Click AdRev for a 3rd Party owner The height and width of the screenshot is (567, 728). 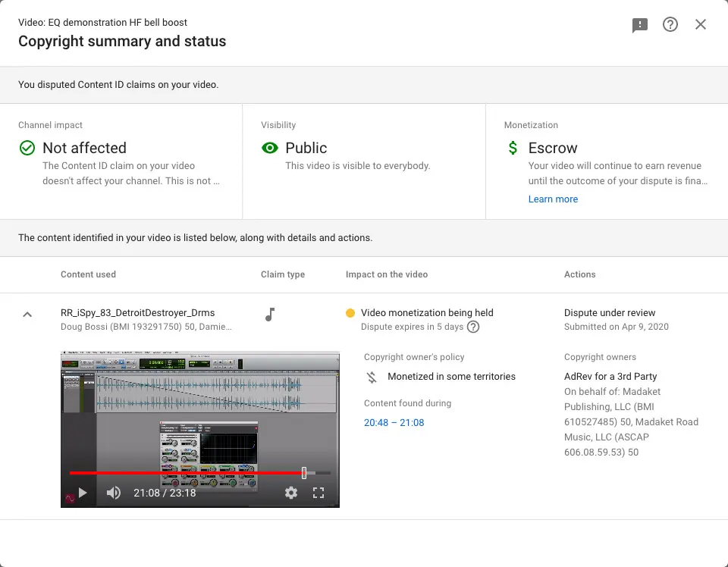[x=610, y=376]
